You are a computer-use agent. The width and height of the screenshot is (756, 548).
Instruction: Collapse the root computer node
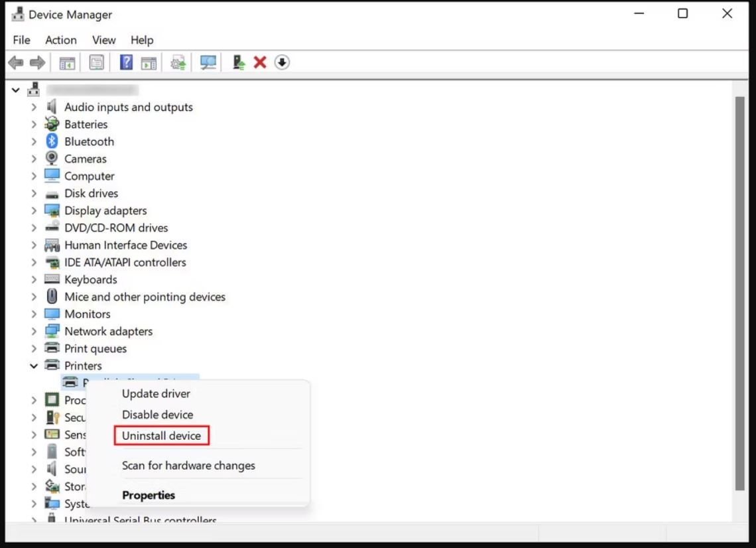[16, 90]
